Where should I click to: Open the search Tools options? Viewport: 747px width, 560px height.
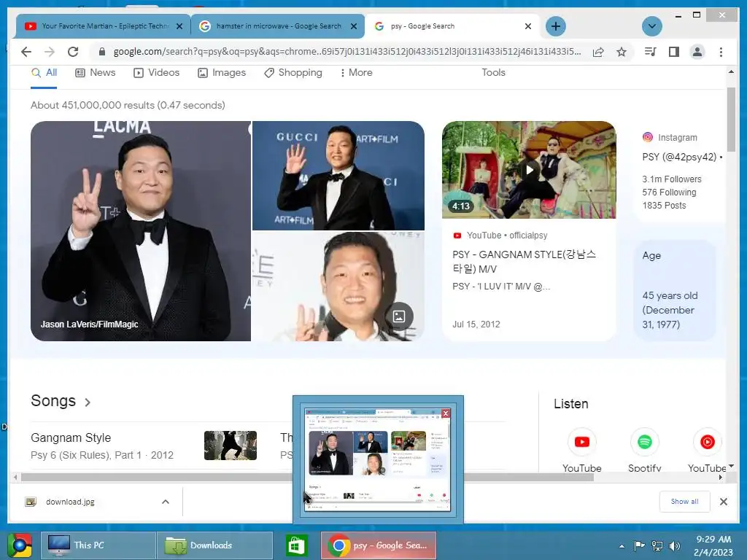tap(493, 73)
